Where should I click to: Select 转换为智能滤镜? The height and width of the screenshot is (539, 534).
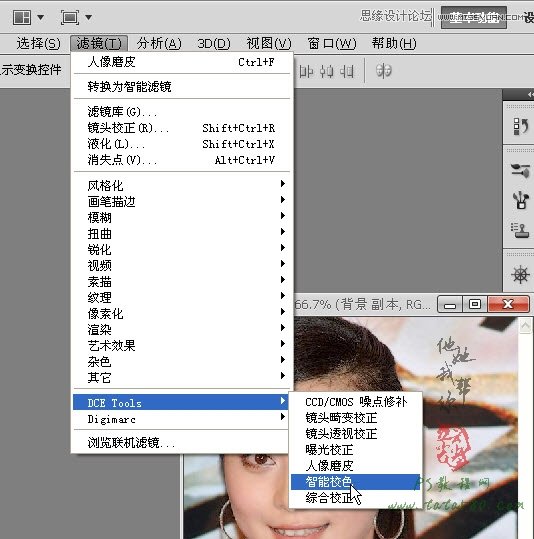pos(182,87)
